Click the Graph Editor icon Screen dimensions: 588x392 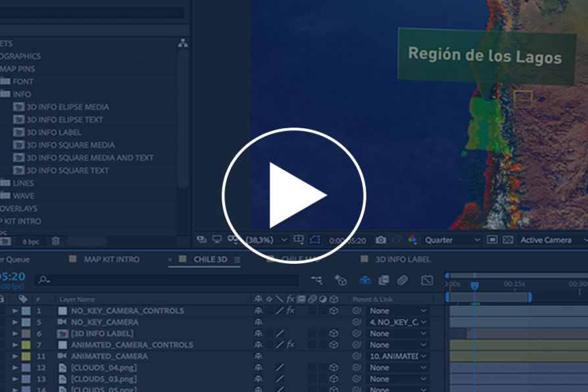[x=427, y=280]
